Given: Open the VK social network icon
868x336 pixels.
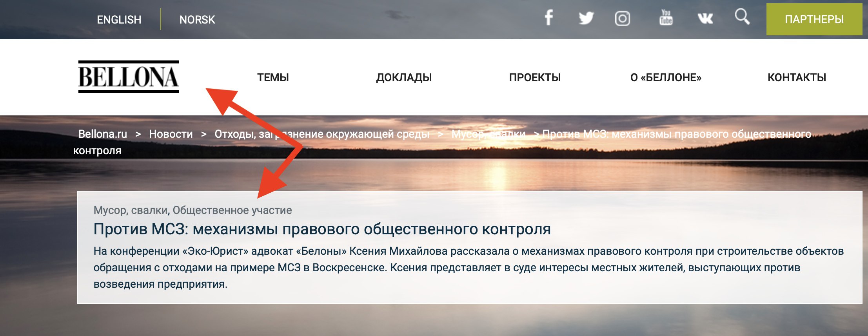Looking at the screenshot, I should (x=705, y=18).
